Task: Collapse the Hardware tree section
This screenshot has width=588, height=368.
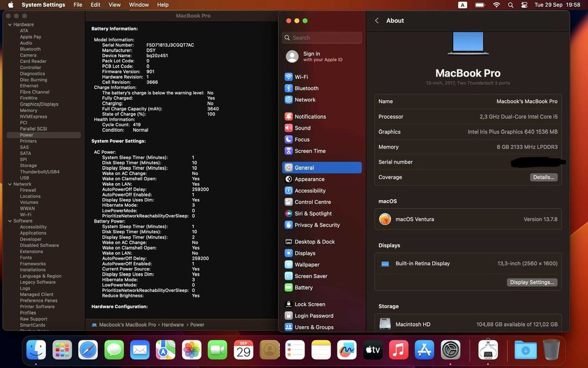Action: (x=10, y=24)
